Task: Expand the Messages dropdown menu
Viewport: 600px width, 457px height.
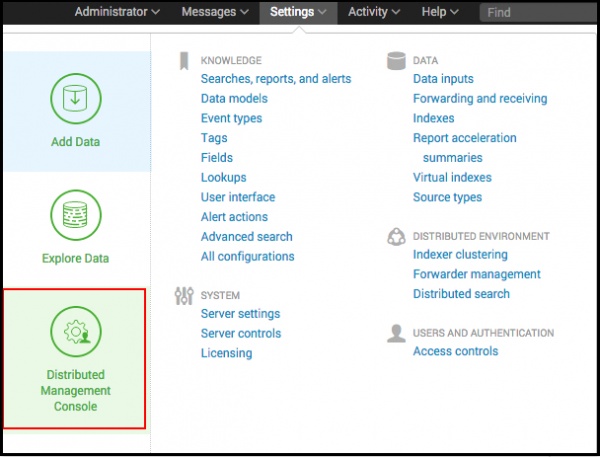Action: pos(215,12)
